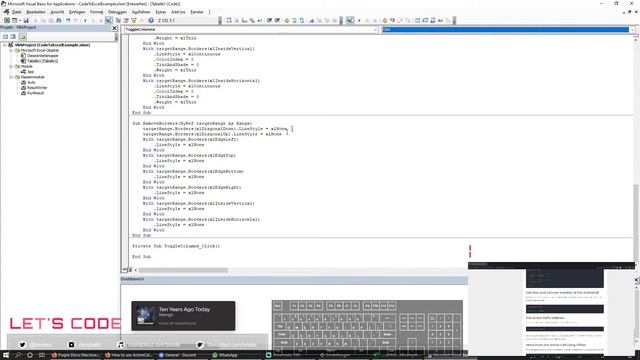Image resolution: width=640 pixels, height=360 pixels.
Task: Click Procedure View button at code bottom-left
Action: [x=124, y=270]
